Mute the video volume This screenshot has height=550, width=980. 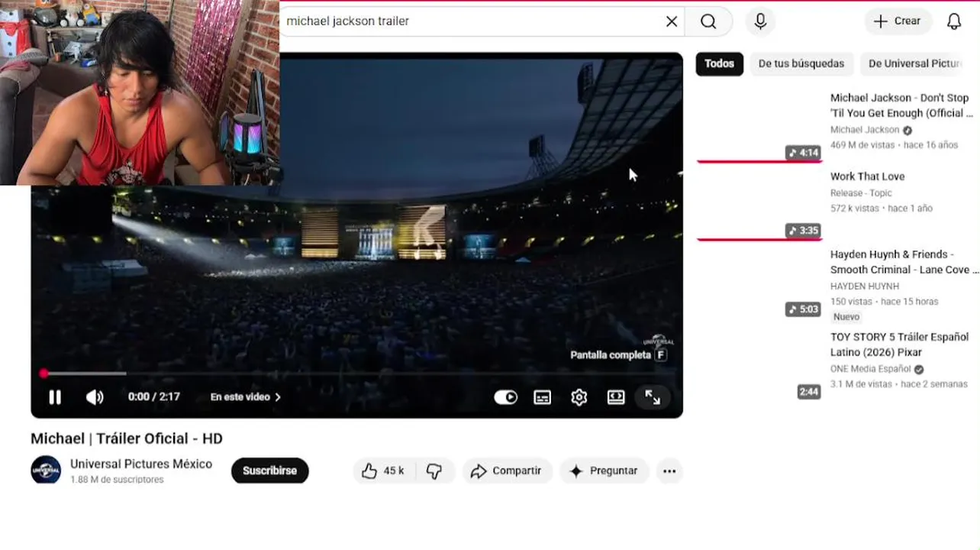(x=95, y=397)
